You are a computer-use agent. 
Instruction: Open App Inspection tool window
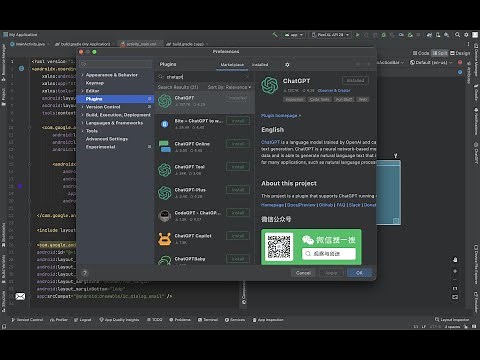tap(268, 320)
